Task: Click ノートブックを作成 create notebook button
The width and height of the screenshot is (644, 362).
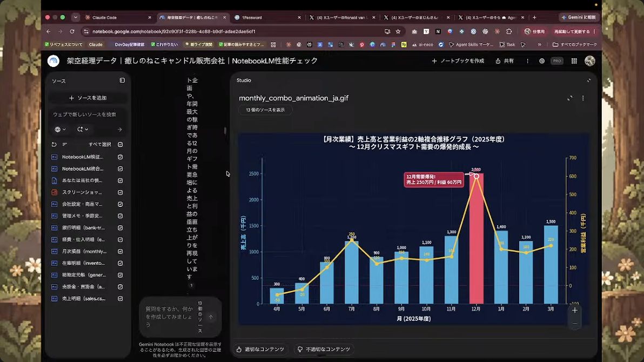Action: tap(458, 61)
